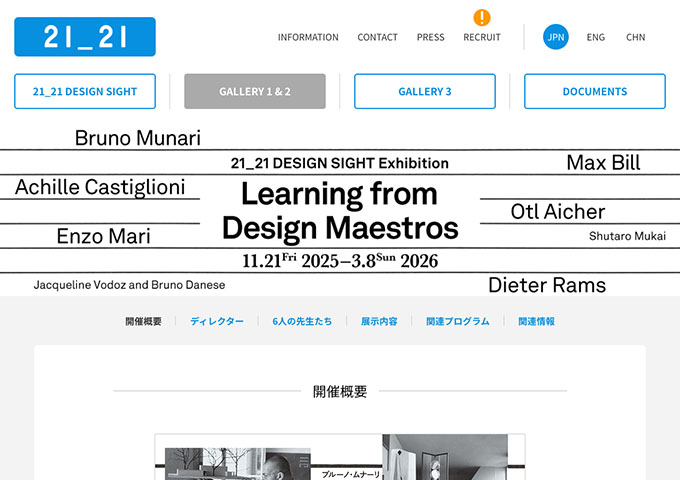Jump to the 関連情報 section
This screenshot has width=680, height=480.
[536, 321]
